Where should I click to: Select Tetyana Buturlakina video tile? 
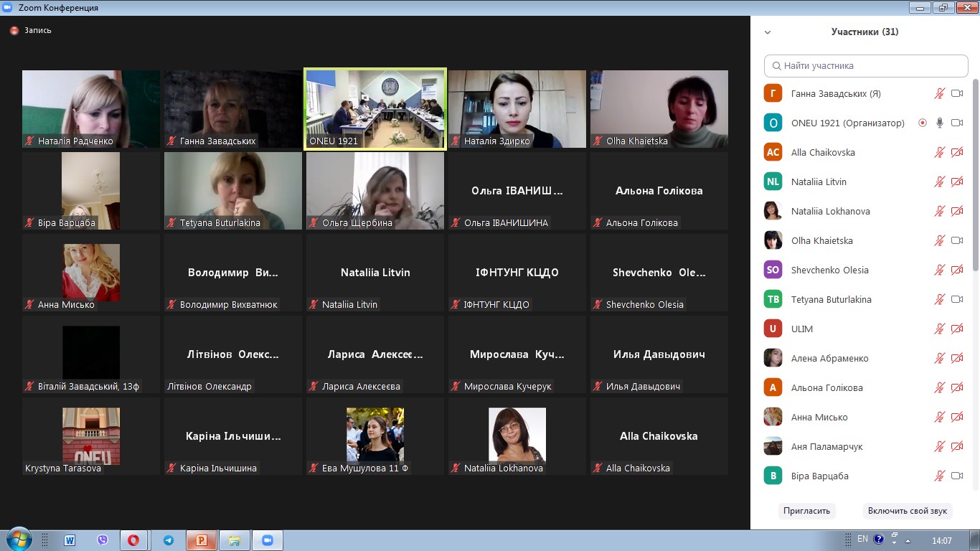click(233, 191)
